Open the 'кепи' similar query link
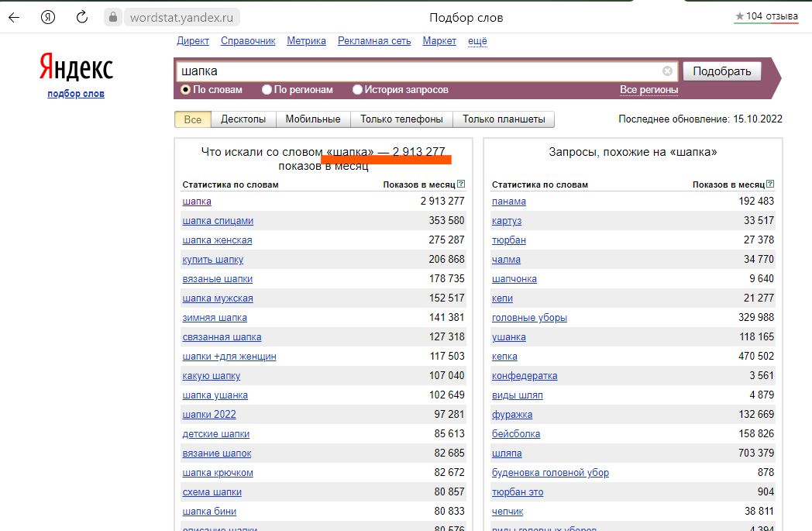This screenshot has height=531, width=812. click(x=502, y=298)
